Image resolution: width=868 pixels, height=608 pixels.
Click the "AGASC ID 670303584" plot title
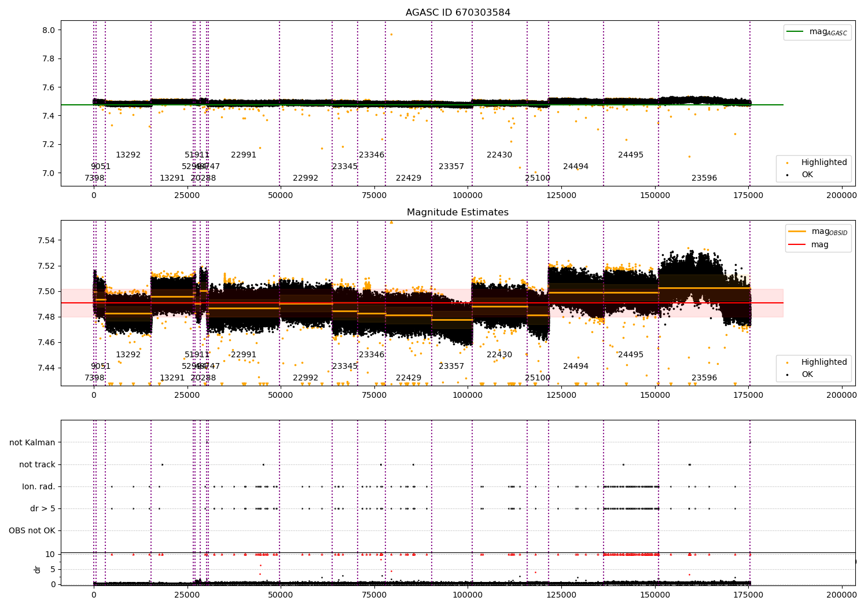coord(458,13)
